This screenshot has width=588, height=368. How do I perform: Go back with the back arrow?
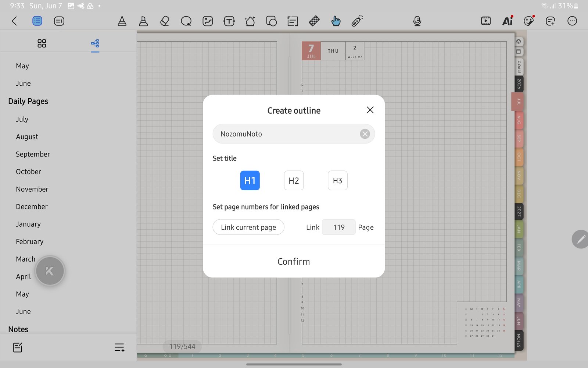pos(14,21)
